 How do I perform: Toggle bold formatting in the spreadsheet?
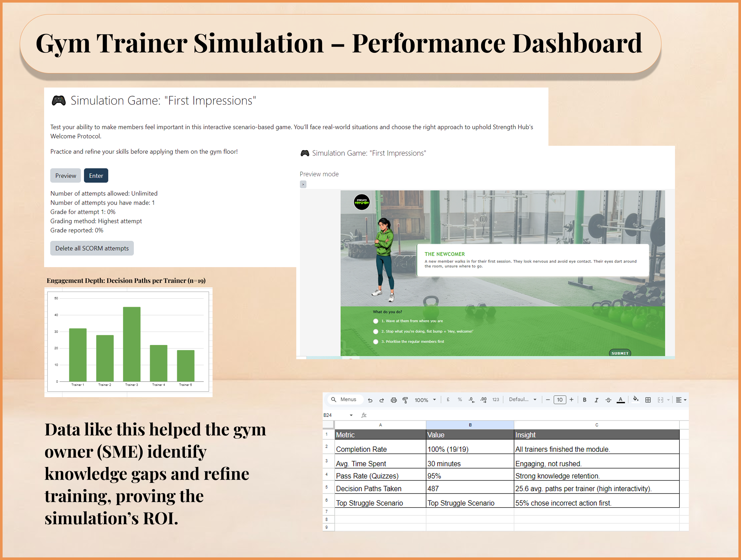pyautogui.click(x=584, y=400)
